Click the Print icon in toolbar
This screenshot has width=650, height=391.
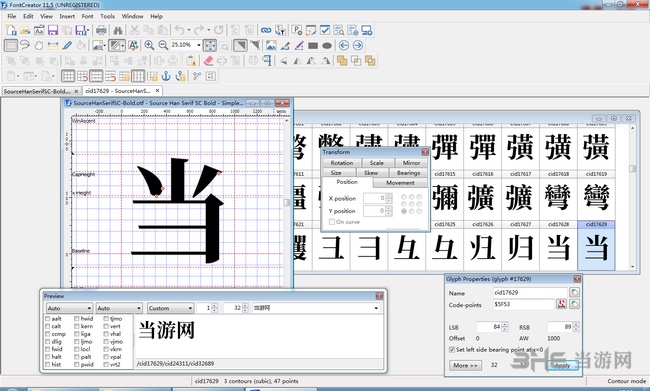pos(101,30)
